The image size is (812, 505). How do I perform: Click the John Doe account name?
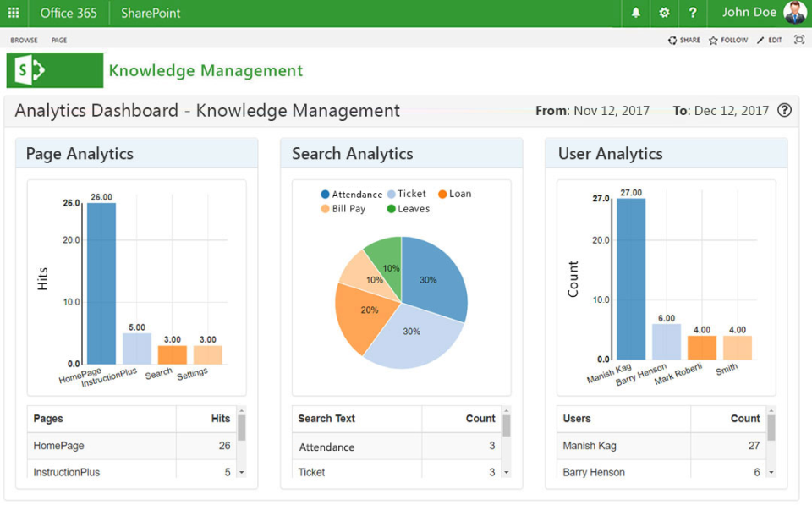(749, 13)
